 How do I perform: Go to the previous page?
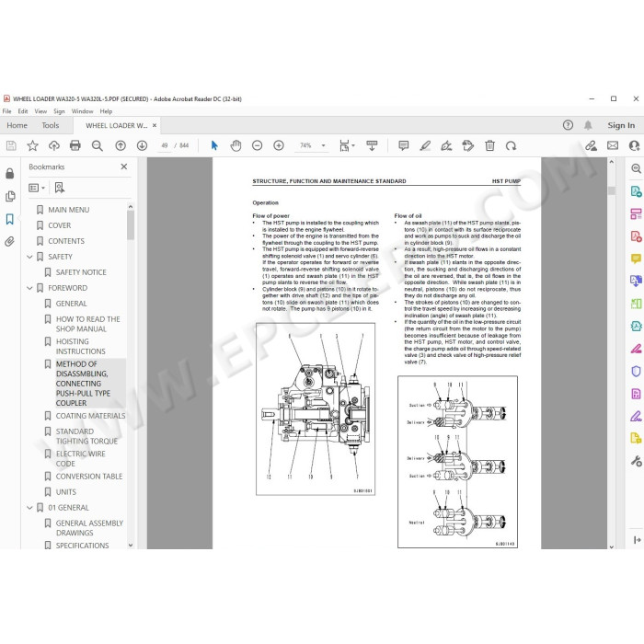(x=121, y=145)
